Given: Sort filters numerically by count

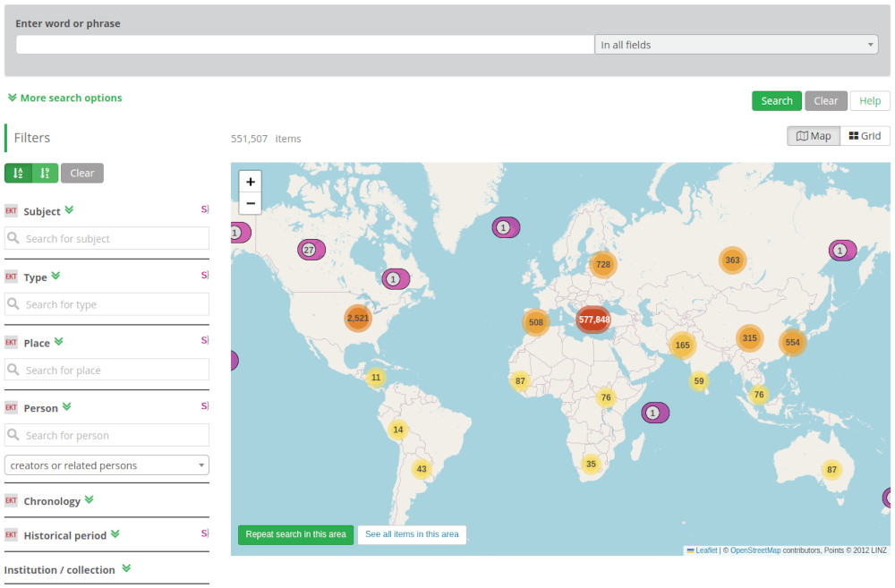Looking at the screenshot, I should (x=45, y=173).
